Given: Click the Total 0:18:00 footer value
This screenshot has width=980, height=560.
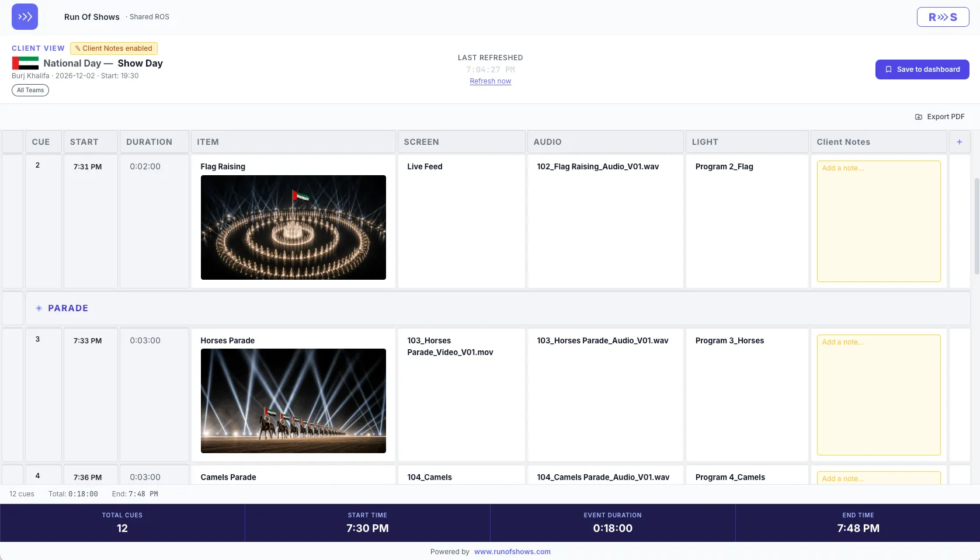Looking at the screenshot, I should [73, 494].
